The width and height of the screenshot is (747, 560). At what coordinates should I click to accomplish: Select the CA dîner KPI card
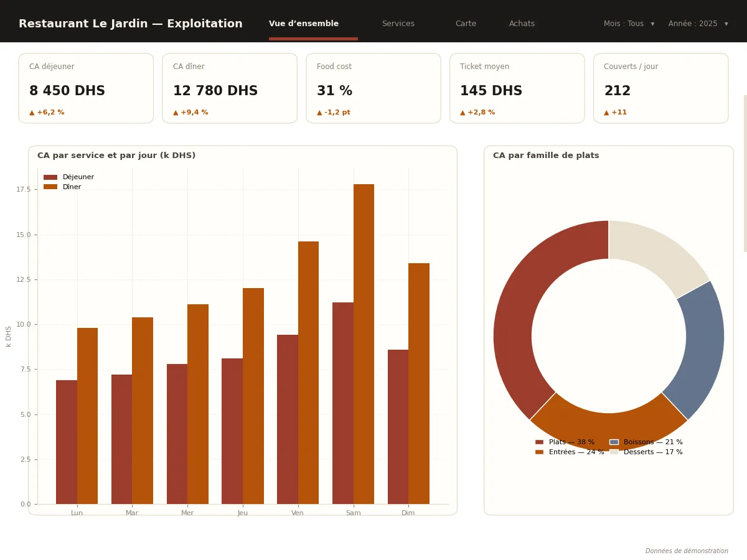[230, 88]
